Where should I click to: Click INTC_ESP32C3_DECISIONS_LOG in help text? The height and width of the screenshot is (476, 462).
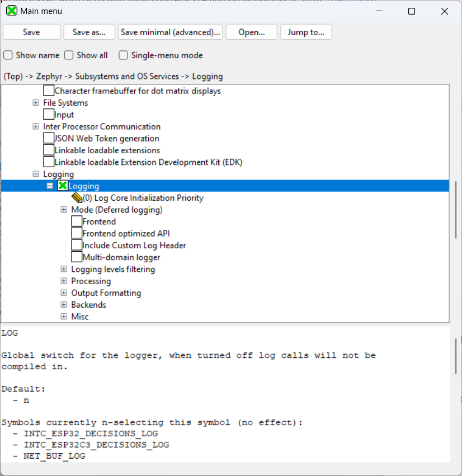click(97, 445)
